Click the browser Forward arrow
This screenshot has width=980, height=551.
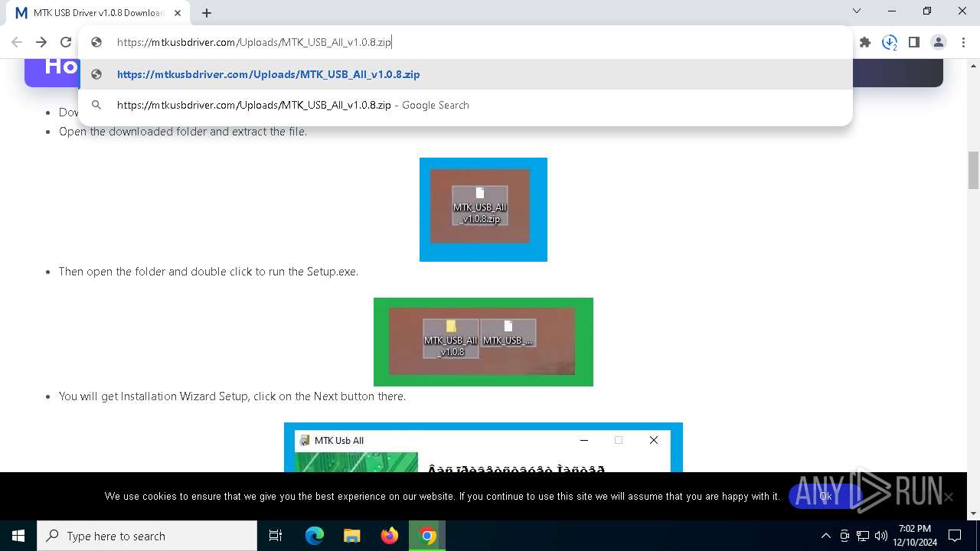click(41, 42)
